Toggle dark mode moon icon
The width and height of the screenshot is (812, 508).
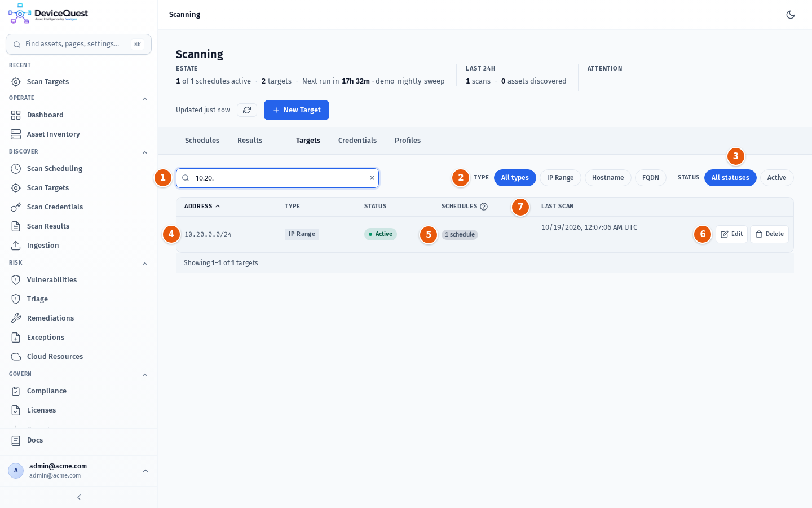pos(791,15)
